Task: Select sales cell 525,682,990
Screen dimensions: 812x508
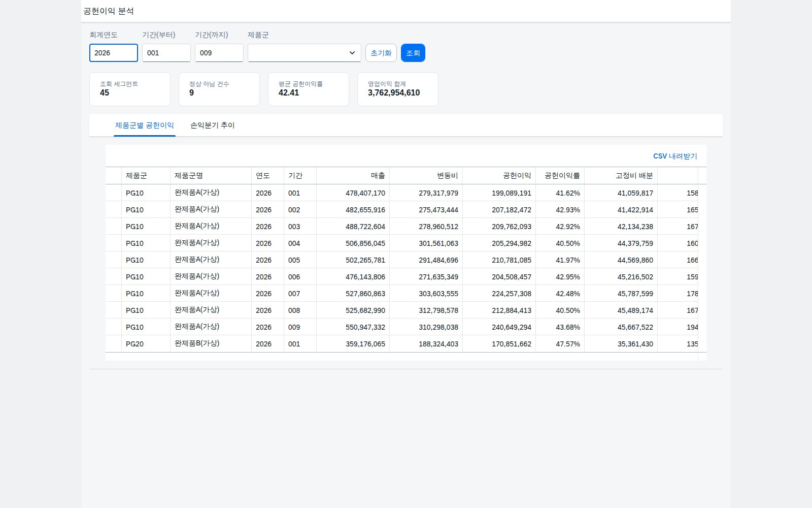Action: [353, 310]
